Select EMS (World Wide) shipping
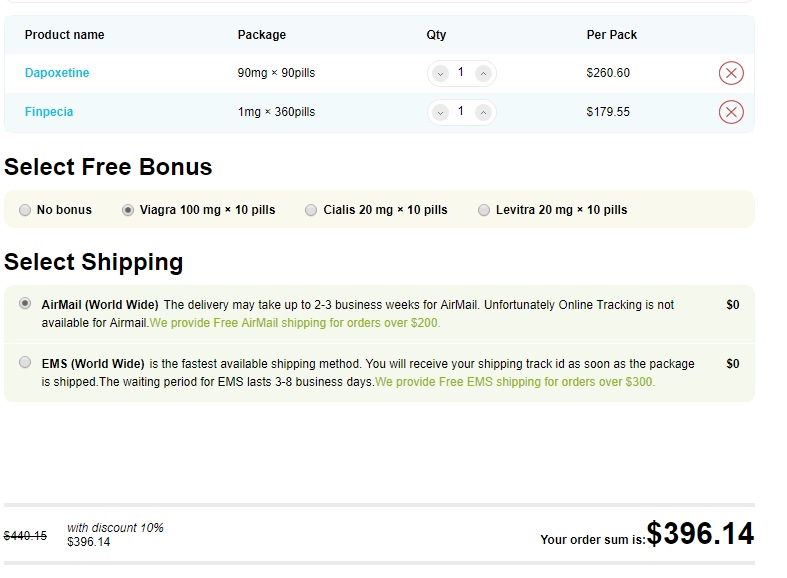This screenshot has height=578, width=787. [25, 362]
